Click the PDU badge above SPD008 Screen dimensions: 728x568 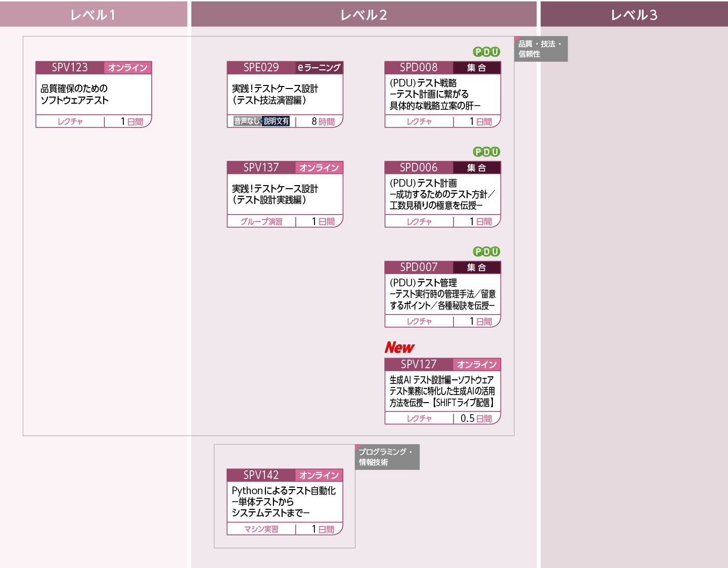click(x=486, y=52)
